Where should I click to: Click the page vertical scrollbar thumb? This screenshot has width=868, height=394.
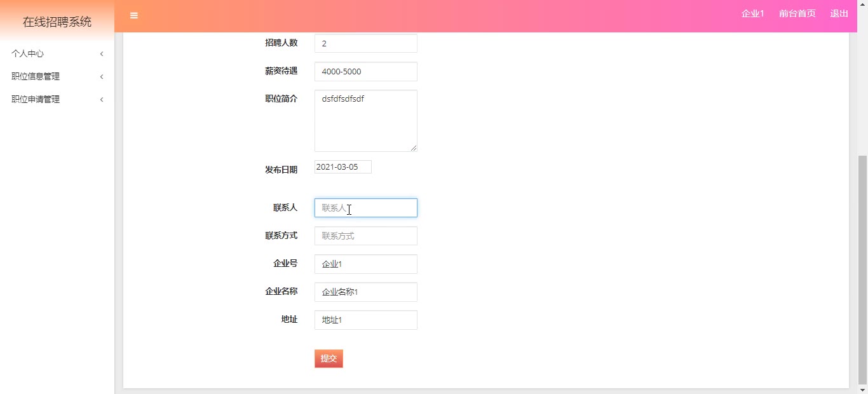click(x=862, y=269)
